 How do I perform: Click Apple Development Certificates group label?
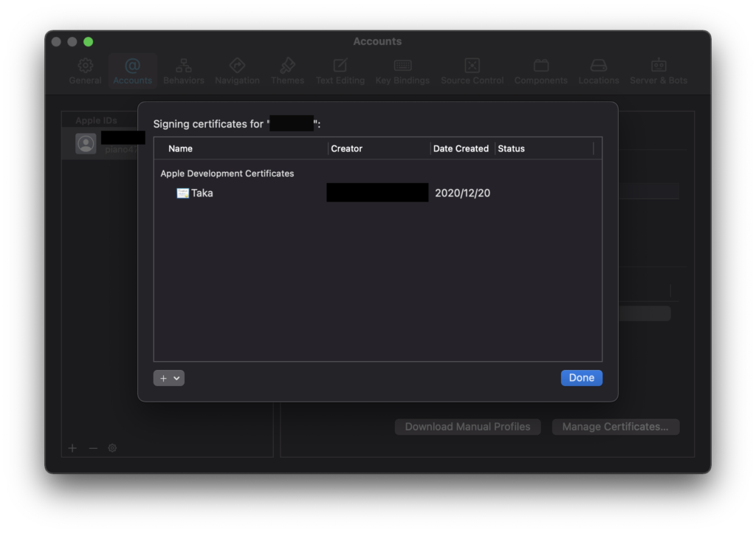point(227,173)
